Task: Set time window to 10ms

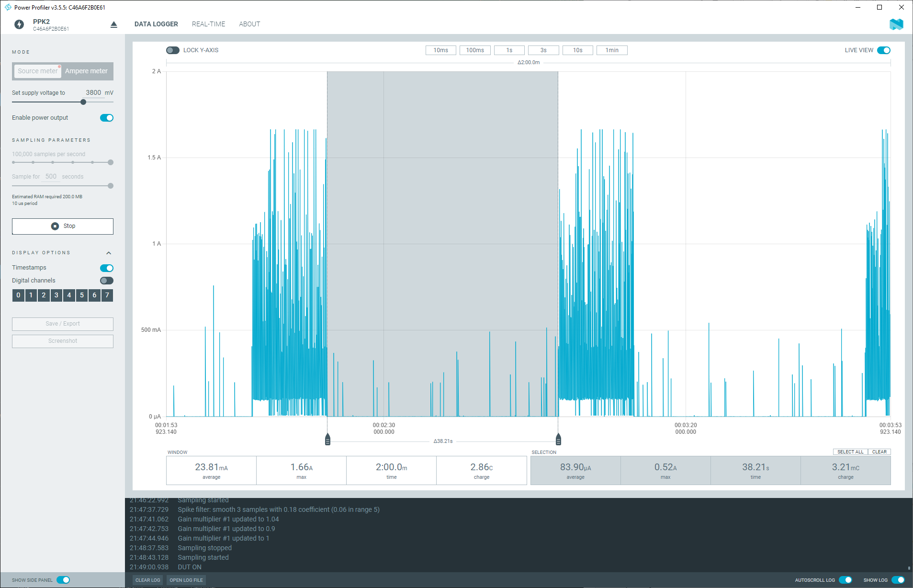Action: pos(441,50)
